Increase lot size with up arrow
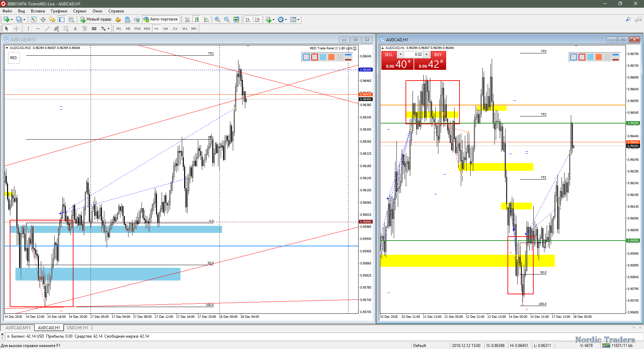Screen dimensions: 644x349 (x=426, y=55)
